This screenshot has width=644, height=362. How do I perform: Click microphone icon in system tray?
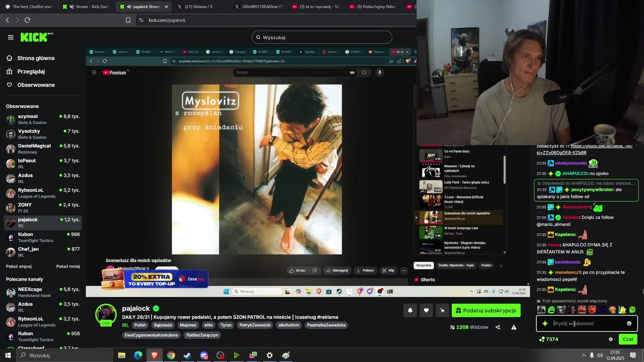pos(592,355)
